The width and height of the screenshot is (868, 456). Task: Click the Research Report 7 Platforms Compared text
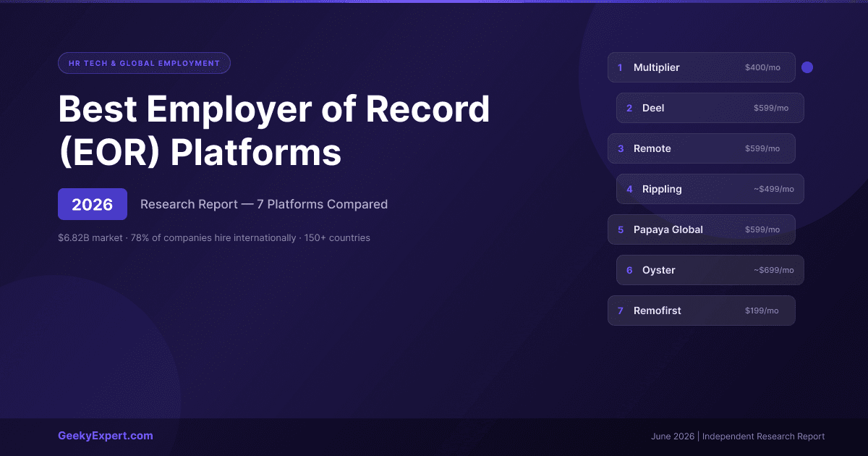[264, 204]
